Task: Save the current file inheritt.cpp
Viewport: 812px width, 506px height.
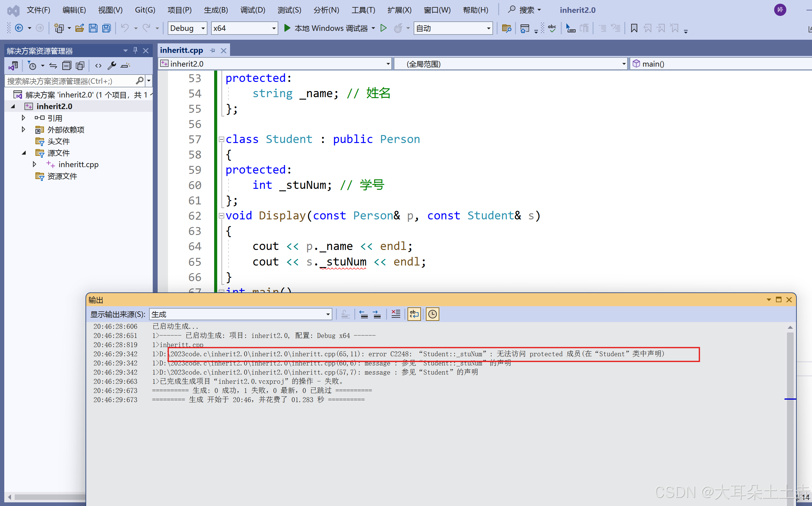Action: pos(93,28)
